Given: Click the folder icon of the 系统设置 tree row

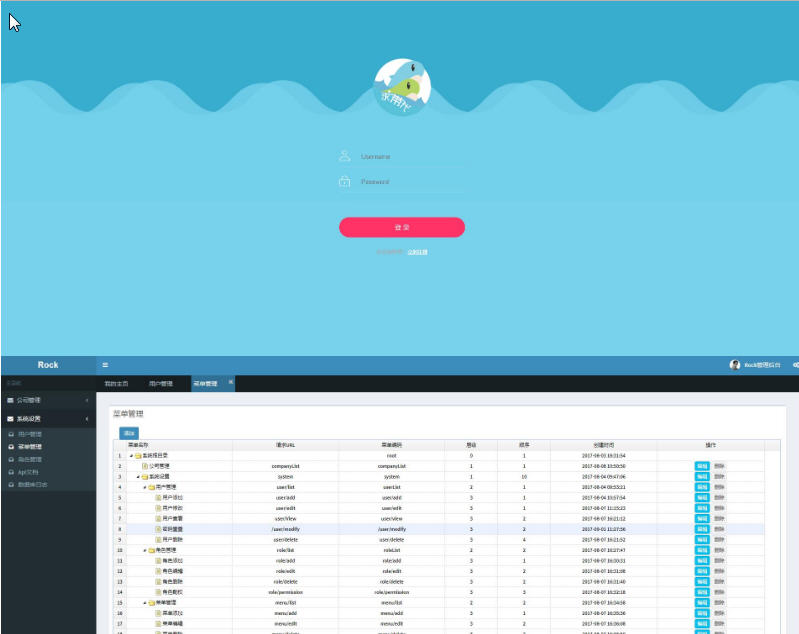Looking at the screenshot, I should click(145, 477).
